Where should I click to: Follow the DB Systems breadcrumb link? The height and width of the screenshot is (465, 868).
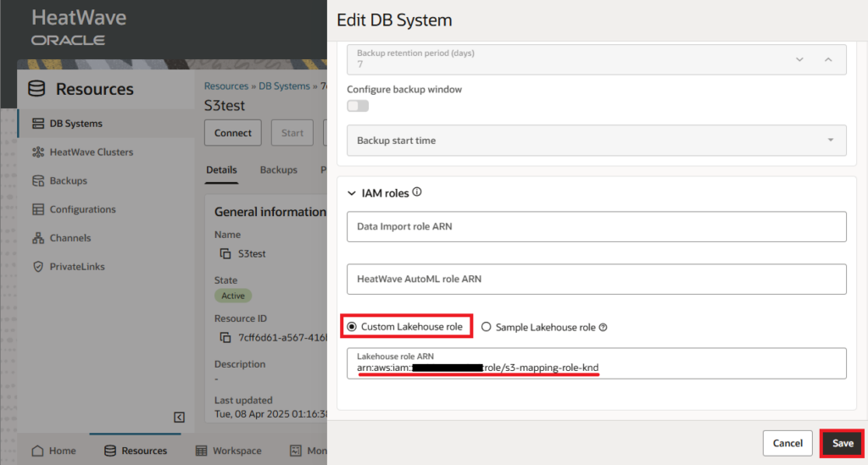pos(285,86)
